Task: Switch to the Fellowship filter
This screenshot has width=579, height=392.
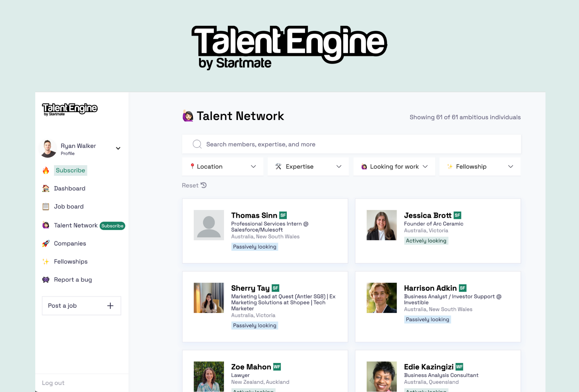Action: tap(479, 166)
